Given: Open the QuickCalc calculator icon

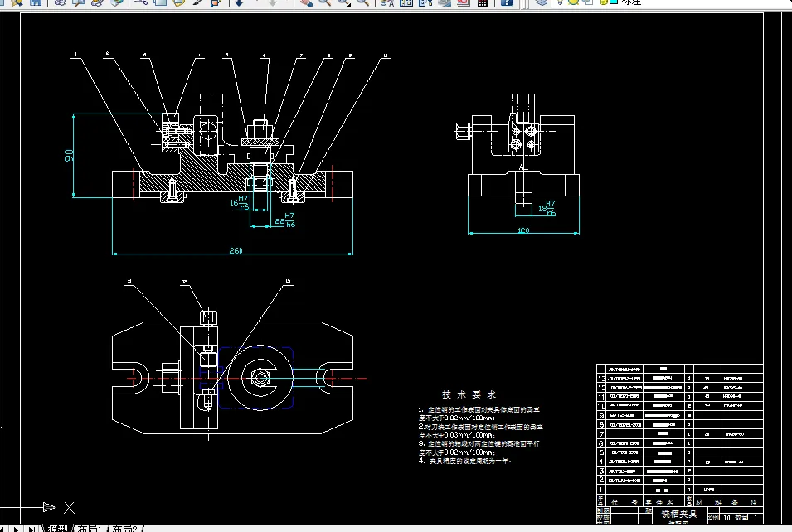Looking at the screenshot, I should 483,2.
